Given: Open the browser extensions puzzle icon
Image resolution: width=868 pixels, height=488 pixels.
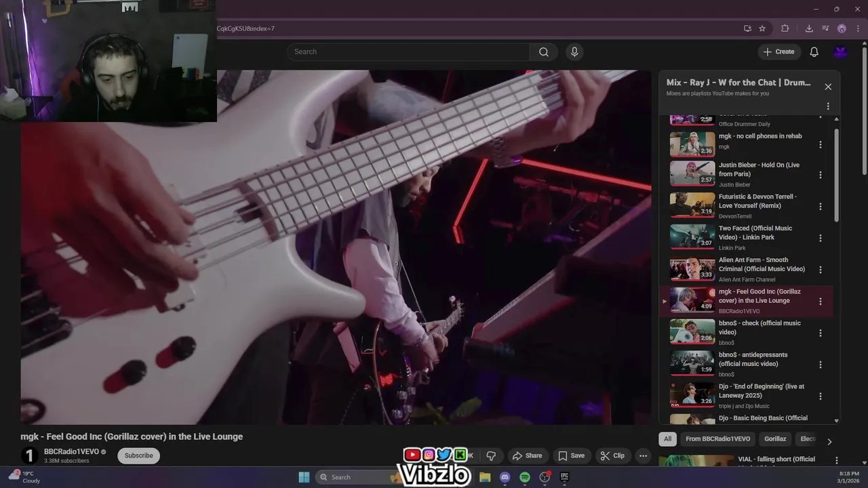Looking at the screenshot, I should (x=785, y=28).
